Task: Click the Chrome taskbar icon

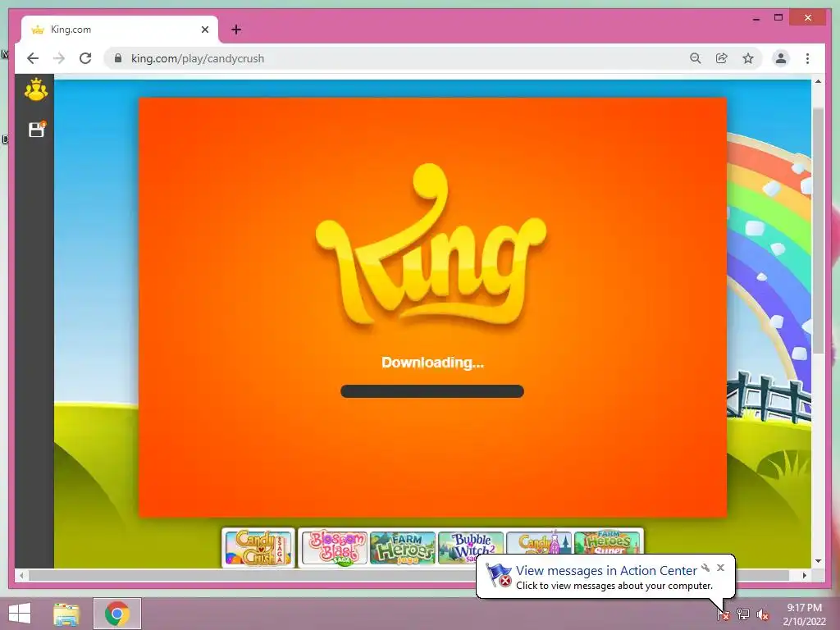Action: [x=117, y=614]
